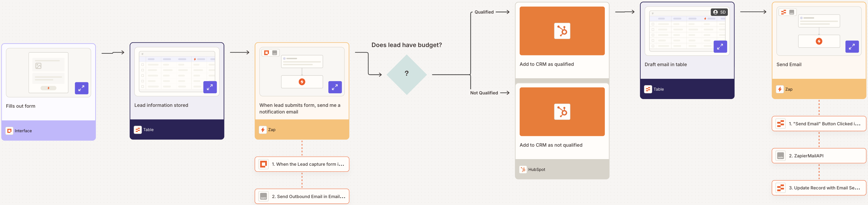Expand the Send Email card preview
Image resolution: width=868 pixels, height=205 pixels.
852,47
